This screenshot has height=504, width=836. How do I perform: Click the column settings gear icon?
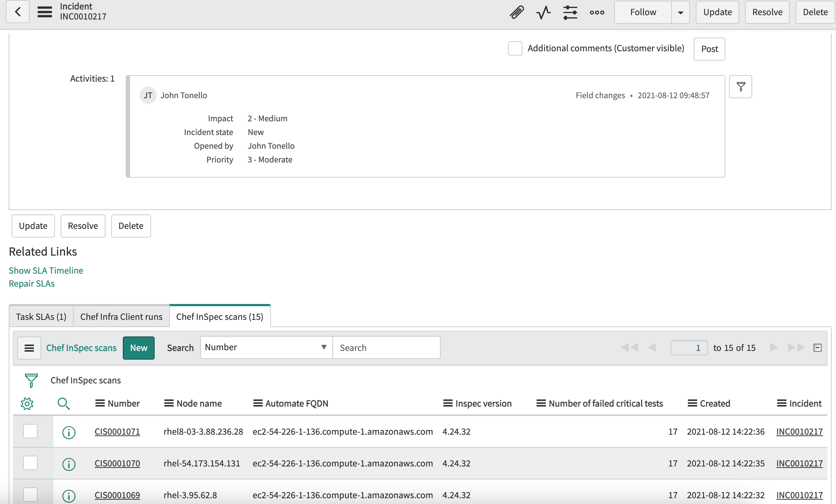pos(27,404)
